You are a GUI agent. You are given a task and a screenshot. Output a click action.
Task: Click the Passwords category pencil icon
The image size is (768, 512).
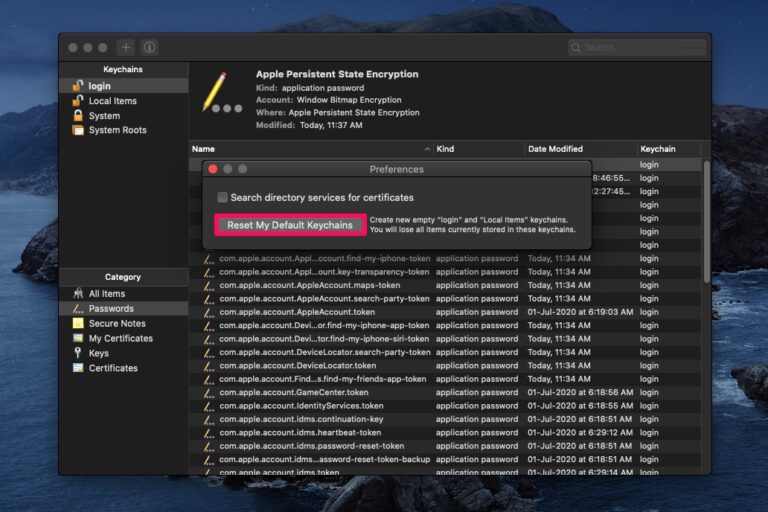tap(78, 309)
